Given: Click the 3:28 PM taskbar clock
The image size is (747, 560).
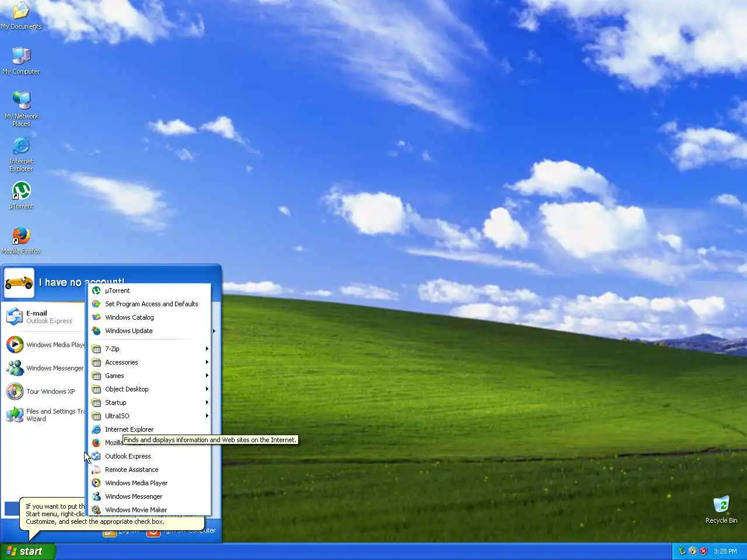Looking at the screenshot, I should pyautogui.click(x=725, y=551).
